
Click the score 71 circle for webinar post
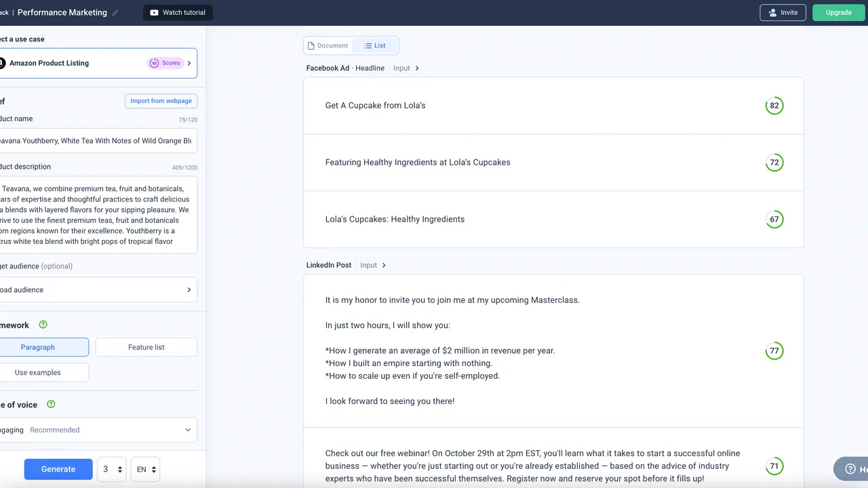click(x=774, y=466)
